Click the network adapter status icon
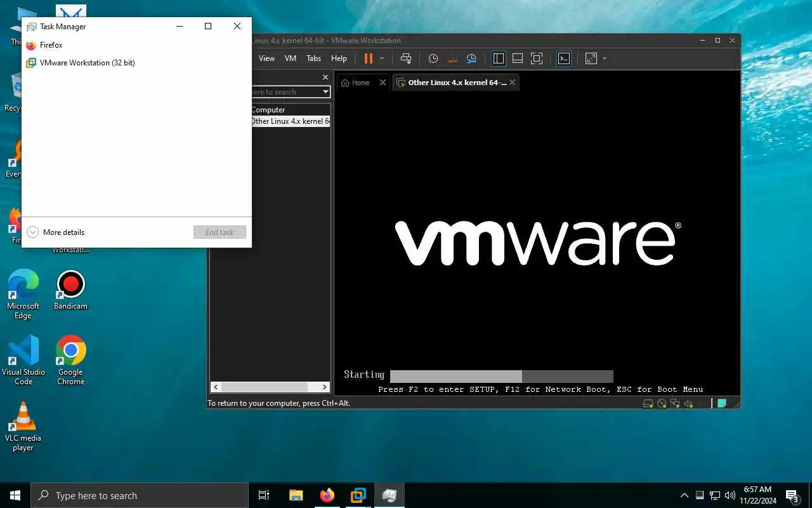The height and width of the screenshot is (508, 812). coord(675,403)
